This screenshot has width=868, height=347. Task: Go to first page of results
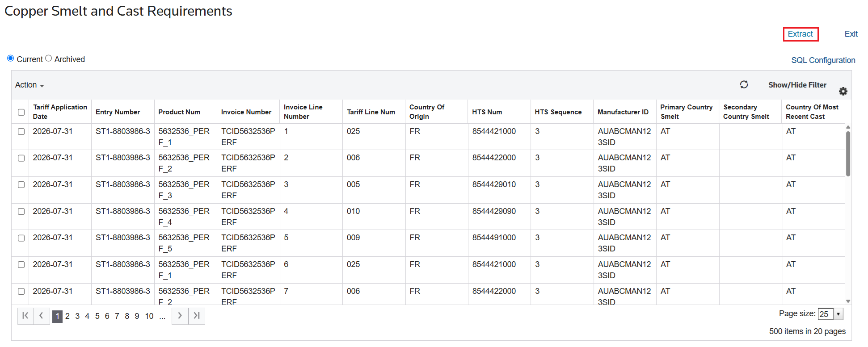tap(25, 316)
